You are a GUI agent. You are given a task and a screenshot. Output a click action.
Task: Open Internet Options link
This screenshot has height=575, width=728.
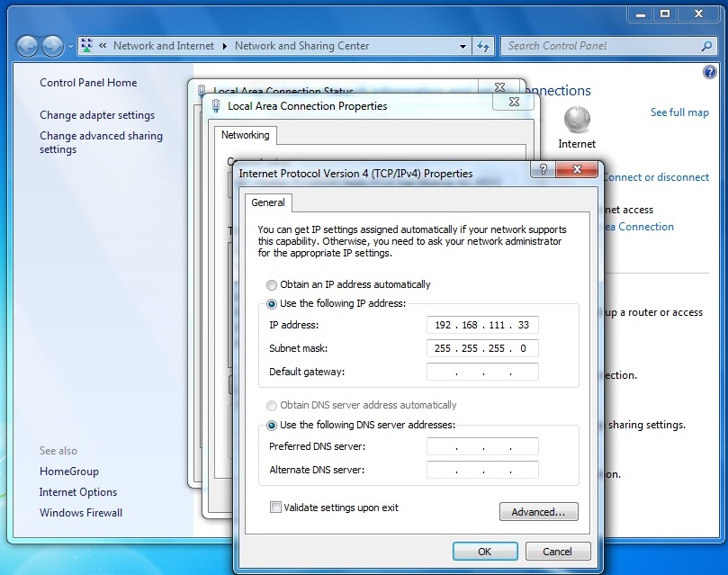78,492
